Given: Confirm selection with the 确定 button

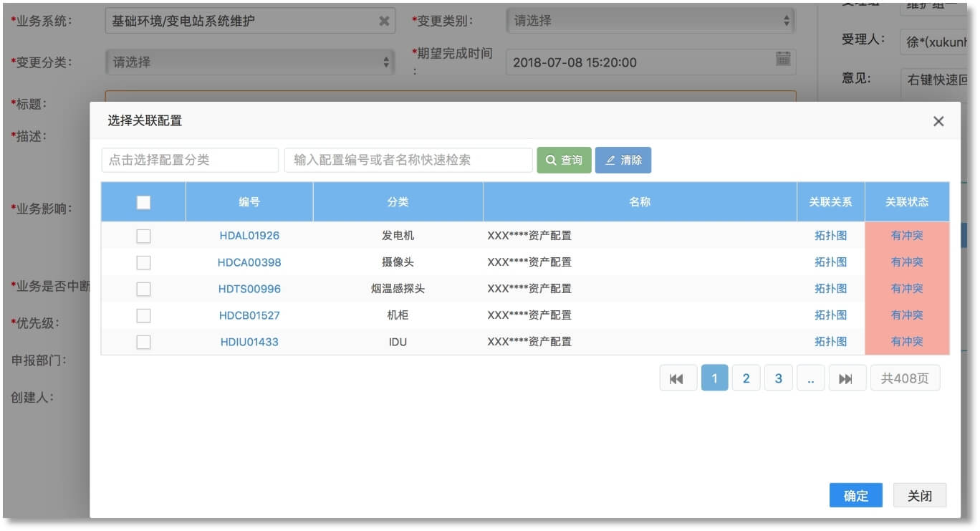Looking at the screenshot, I should click(x=855, y=495).
